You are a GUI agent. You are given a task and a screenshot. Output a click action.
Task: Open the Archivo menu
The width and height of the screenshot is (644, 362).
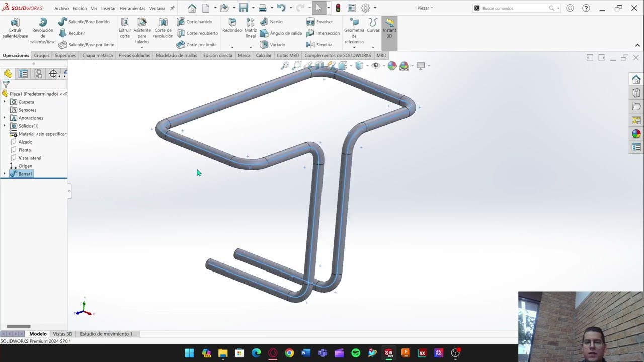61,8
